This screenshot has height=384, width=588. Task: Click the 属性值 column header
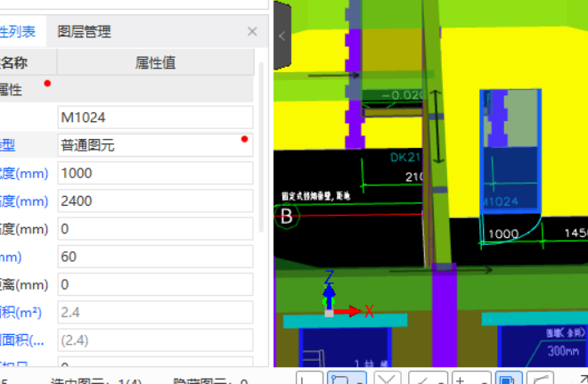pyautogui.click(x=155, y=62)
